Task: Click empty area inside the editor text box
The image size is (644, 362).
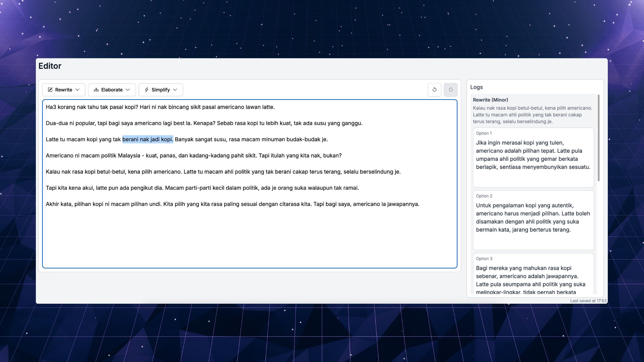Action: click(x=250, y=238)
